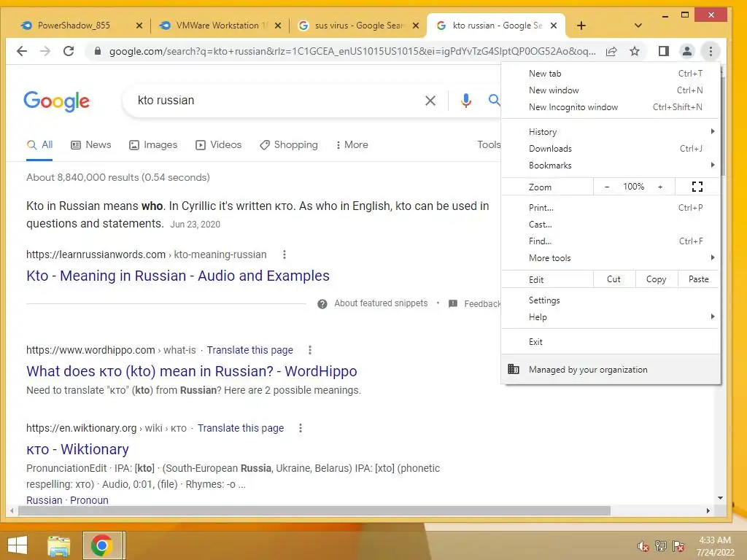
Task: Click Cut in the Edit row
Action: coord(614,279)
